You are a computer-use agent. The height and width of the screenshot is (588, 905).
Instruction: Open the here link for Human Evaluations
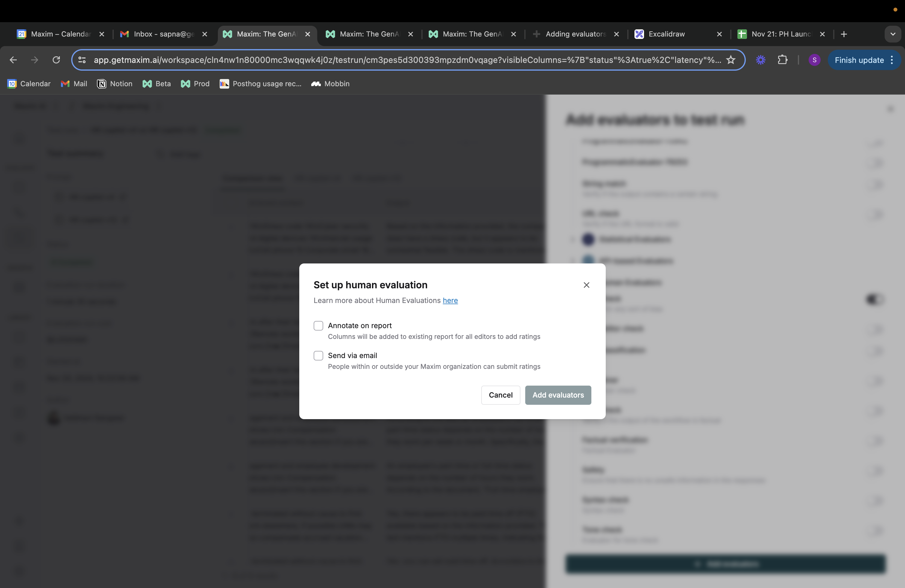click(450, 300)
